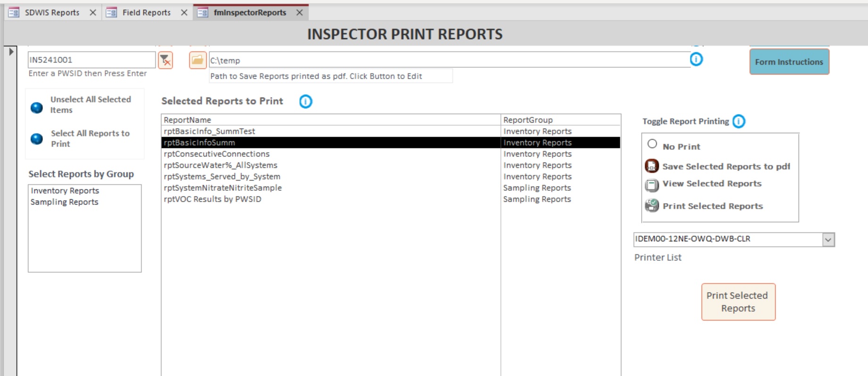Close the SDWIS Reports tab
868x376 pixels.
tap(93, 13)
